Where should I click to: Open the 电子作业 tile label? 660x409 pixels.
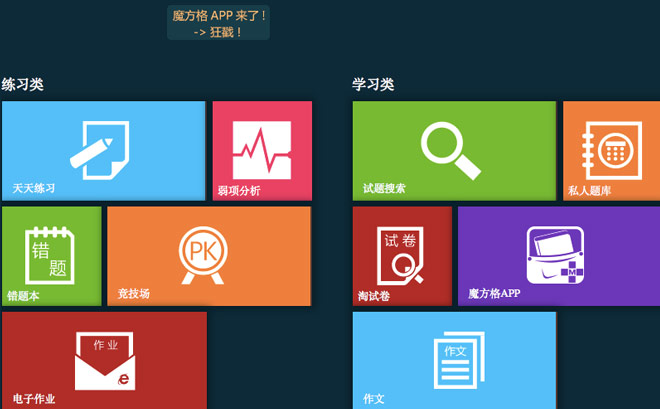point(34,399)
